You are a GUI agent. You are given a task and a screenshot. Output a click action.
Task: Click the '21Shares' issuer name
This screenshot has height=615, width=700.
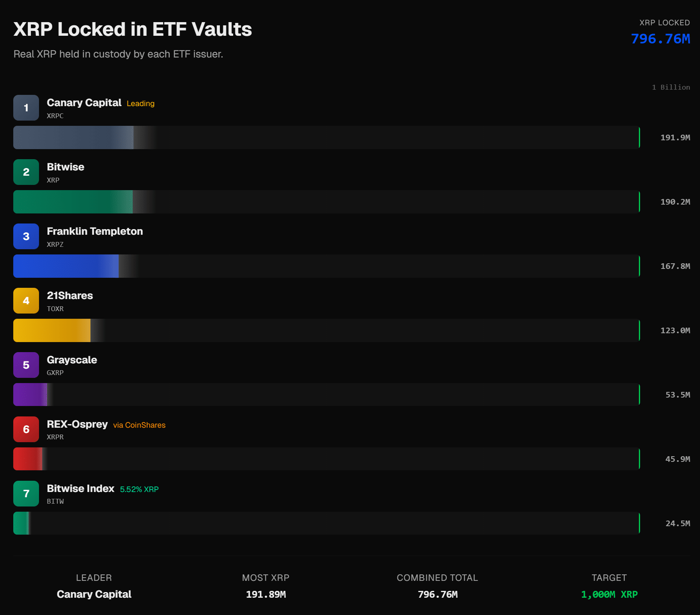click(x=70, y=296)
